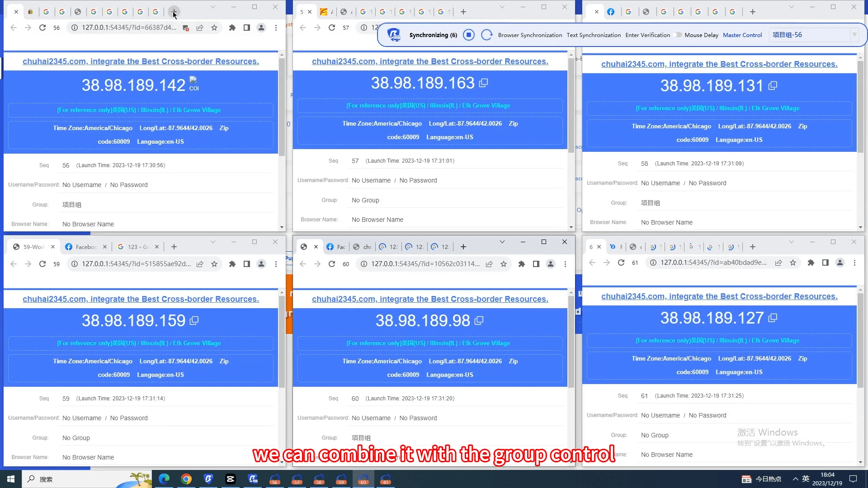The width and height of the screenshot is (868, 488).
Task: Toggle the Mouse Delay switch
Action: [677, 35]
